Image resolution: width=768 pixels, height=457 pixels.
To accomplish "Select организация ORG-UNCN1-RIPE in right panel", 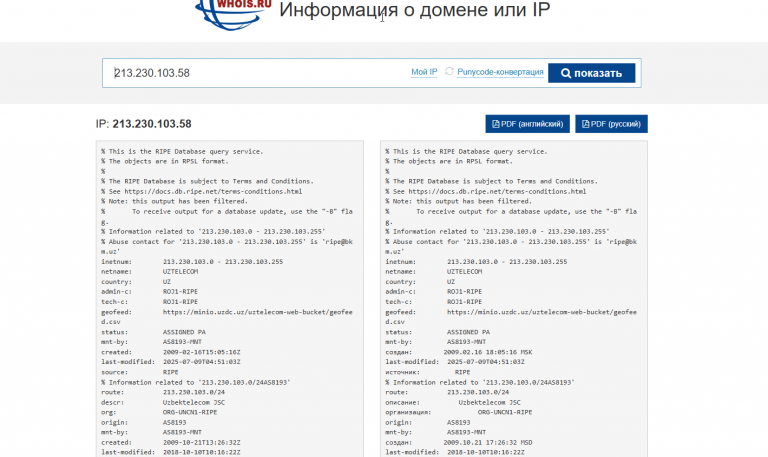I will point(505,412).
